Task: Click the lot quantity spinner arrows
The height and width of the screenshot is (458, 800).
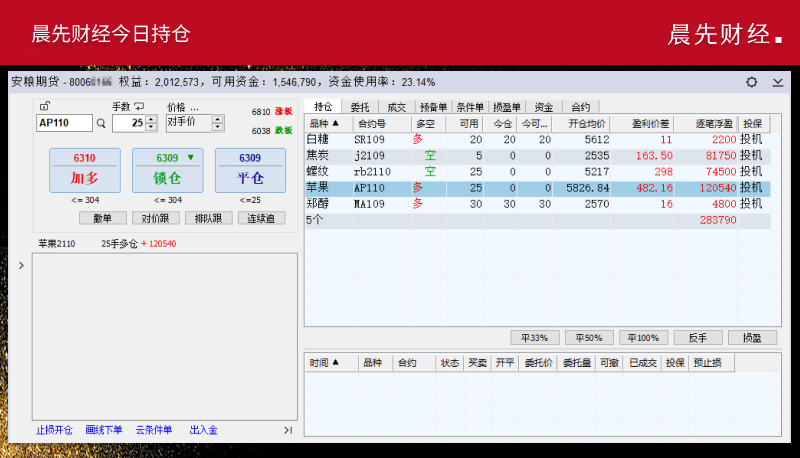Action: point(151,123)
